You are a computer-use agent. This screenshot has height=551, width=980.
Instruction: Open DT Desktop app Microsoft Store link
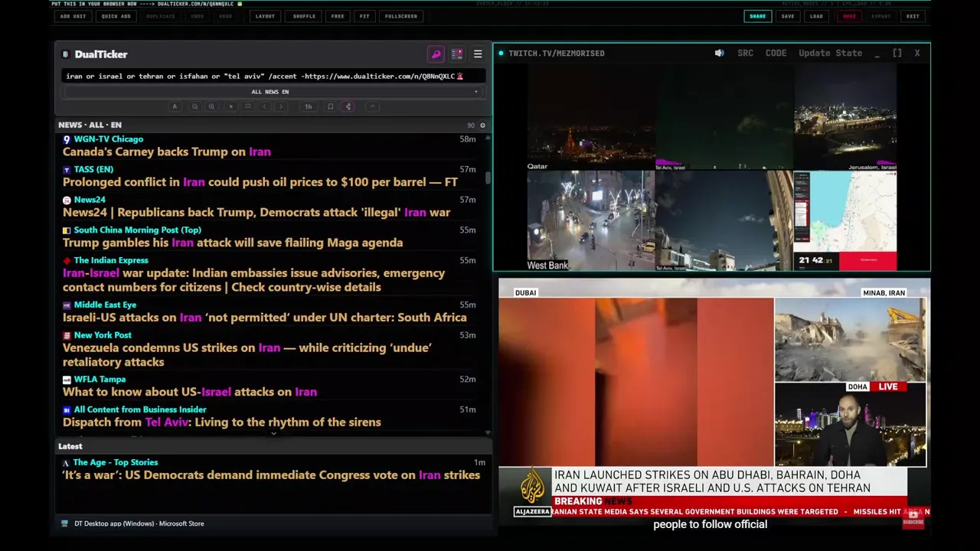tap(139, 523)
